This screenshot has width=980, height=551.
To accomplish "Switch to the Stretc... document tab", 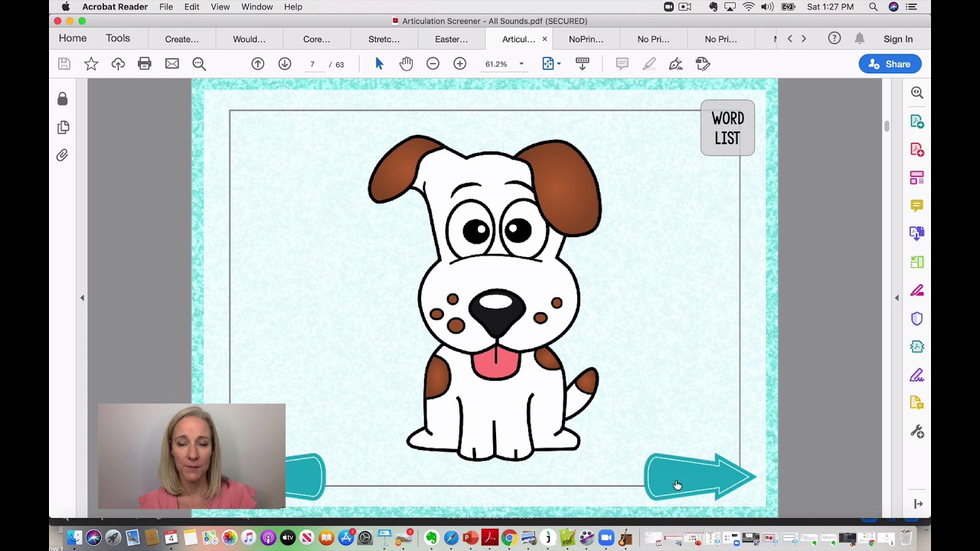I will click(384, 39).
